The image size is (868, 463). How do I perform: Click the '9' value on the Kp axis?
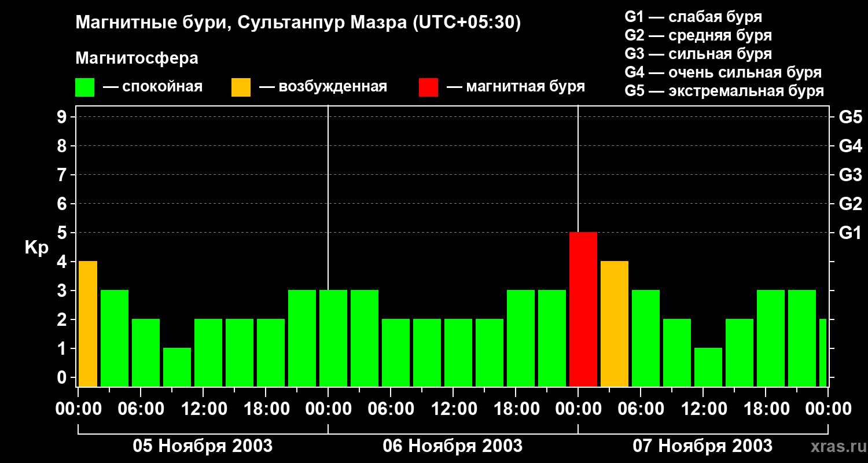[x=63, y=117]
